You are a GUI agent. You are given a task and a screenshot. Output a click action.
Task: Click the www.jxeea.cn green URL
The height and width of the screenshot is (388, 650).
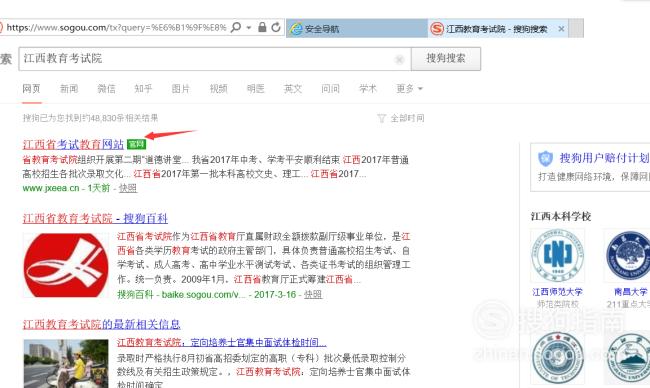(51, 188)
